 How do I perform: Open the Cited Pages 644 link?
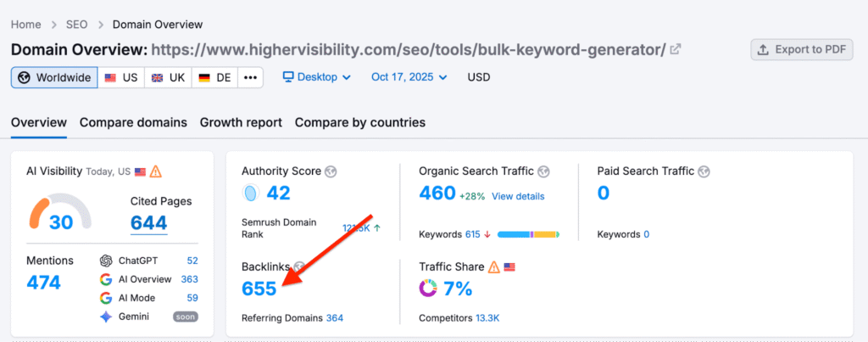(149, 223)
